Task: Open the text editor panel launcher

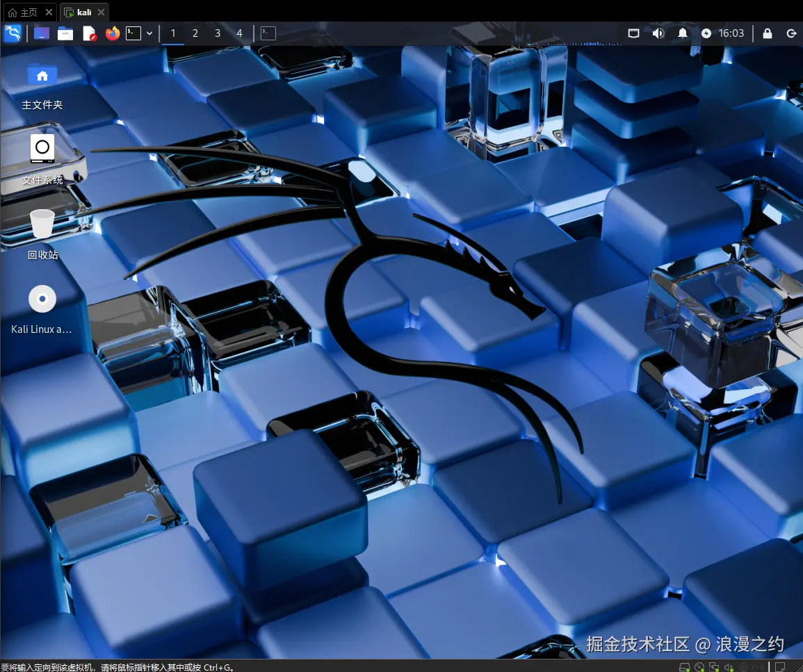Action: pos(90,33)
